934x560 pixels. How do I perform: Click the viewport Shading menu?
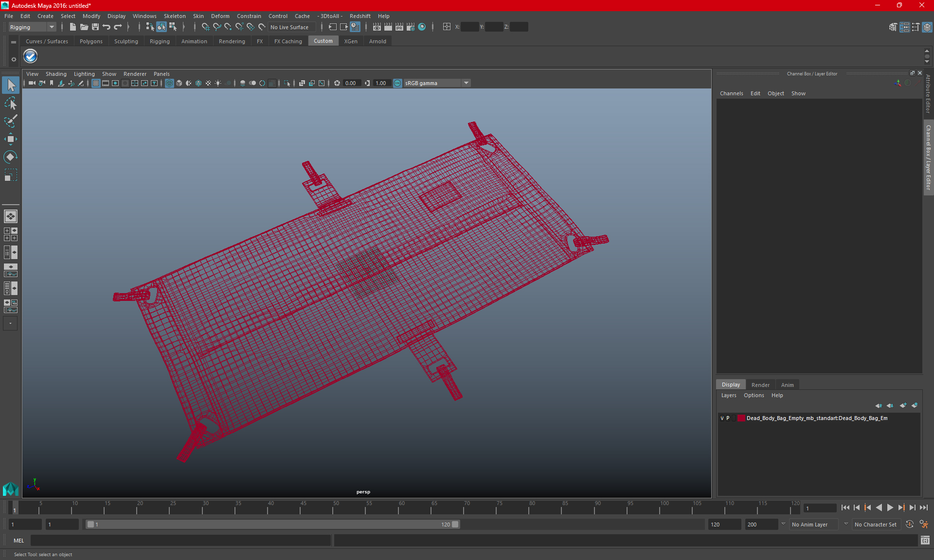(x=56, y=74)
